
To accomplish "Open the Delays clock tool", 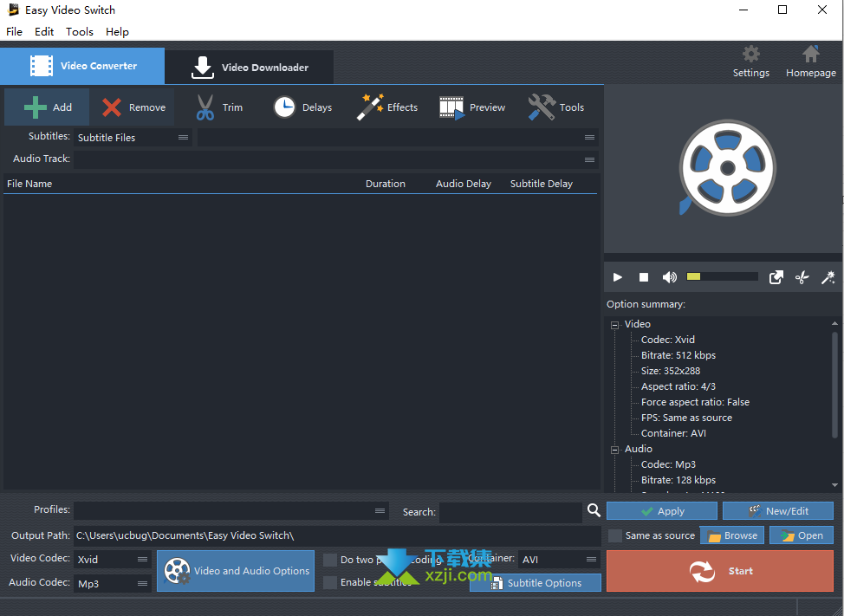I will click(284, 107).
